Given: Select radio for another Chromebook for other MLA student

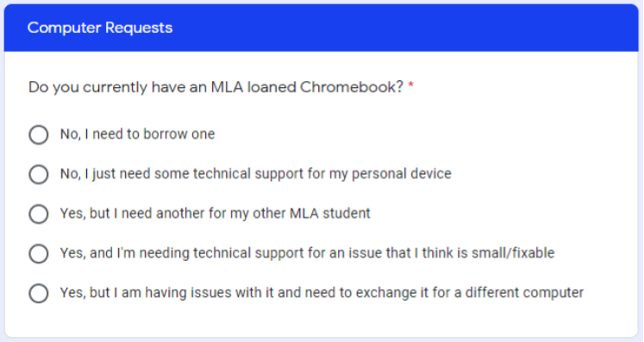Looking at the screenshot, I should [x=39, y=214].
